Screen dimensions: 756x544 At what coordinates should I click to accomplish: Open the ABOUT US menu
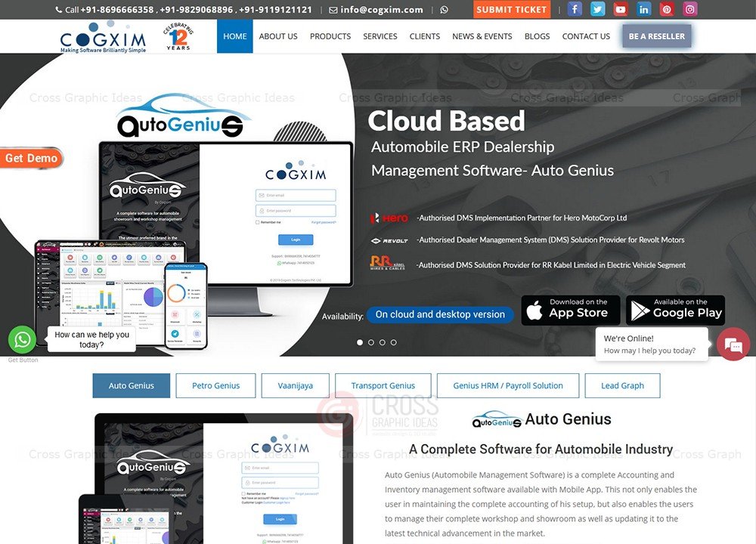[278, 36]
